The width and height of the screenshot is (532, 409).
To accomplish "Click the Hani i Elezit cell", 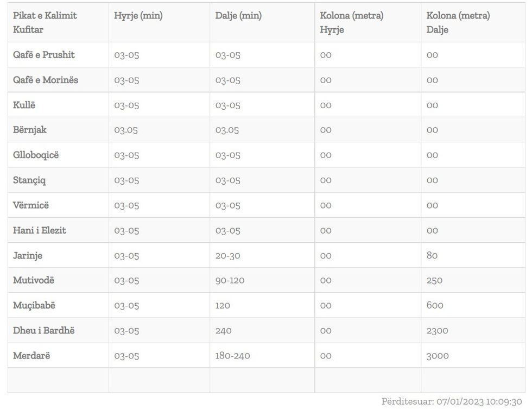I will pos(40,230).
